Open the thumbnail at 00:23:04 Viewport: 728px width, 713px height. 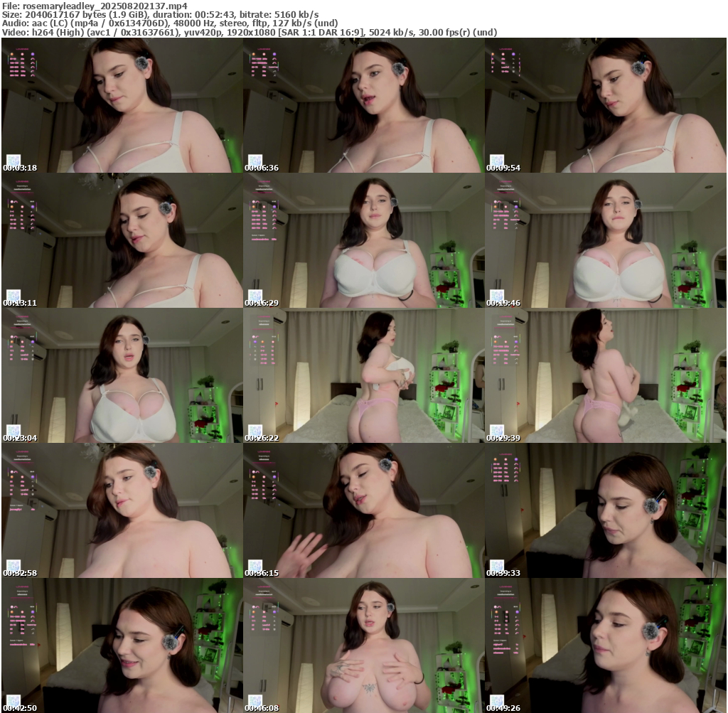(x=122, y=375)
